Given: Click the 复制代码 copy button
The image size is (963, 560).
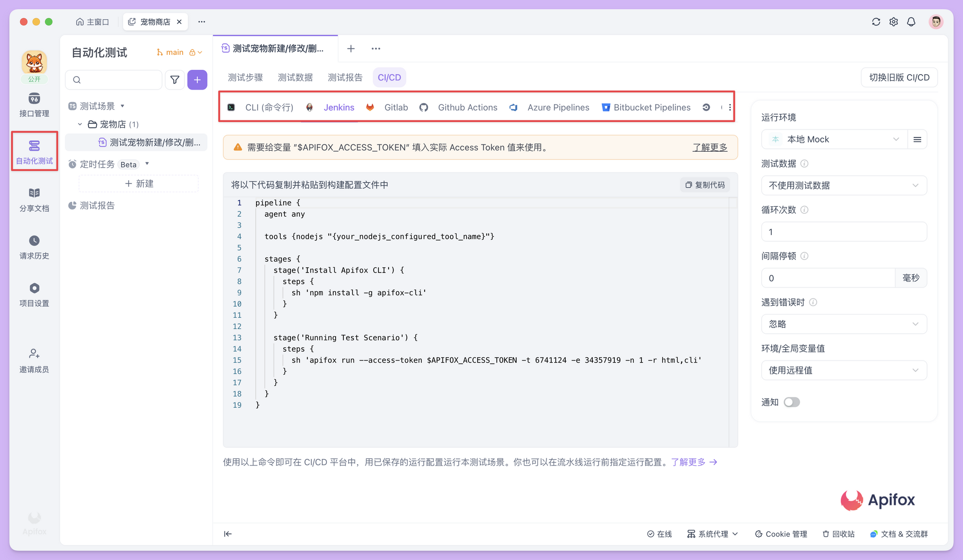Looking at the screenshot, I should 704,184.
